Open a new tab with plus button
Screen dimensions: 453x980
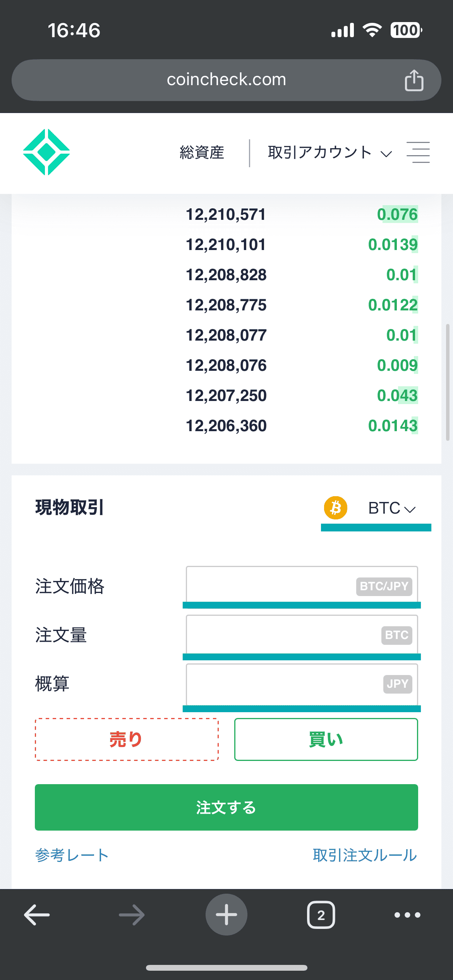[x=226, y=915]
